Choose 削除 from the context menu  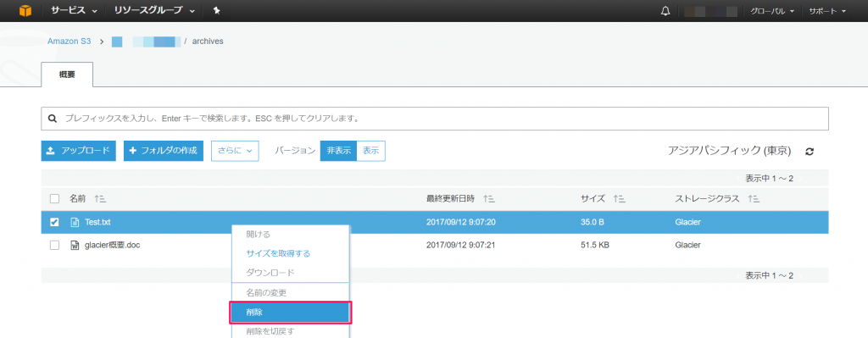pyautogui.click(x=290, y=312)
